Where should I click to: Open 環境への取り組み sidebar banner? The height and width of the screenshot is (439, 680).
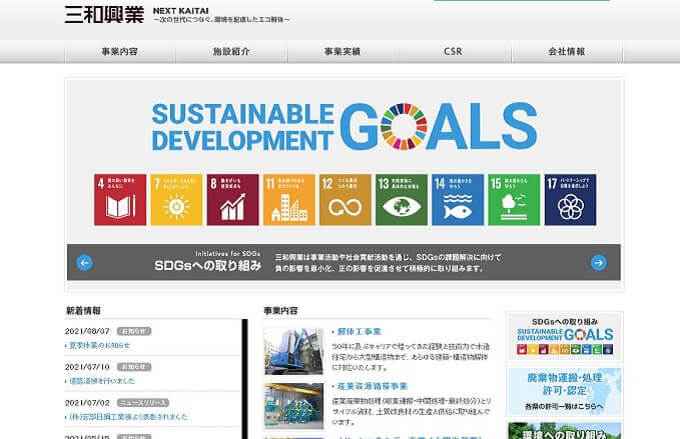[565, 431]
